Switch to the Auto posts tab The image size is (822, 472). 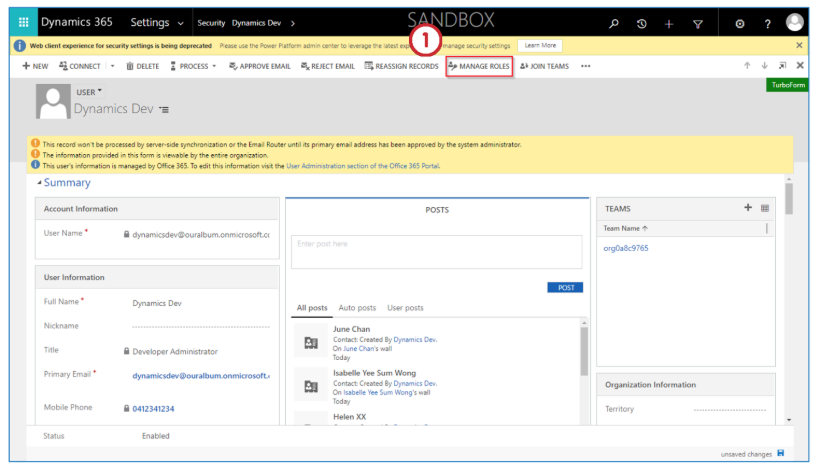click(357, 308)
